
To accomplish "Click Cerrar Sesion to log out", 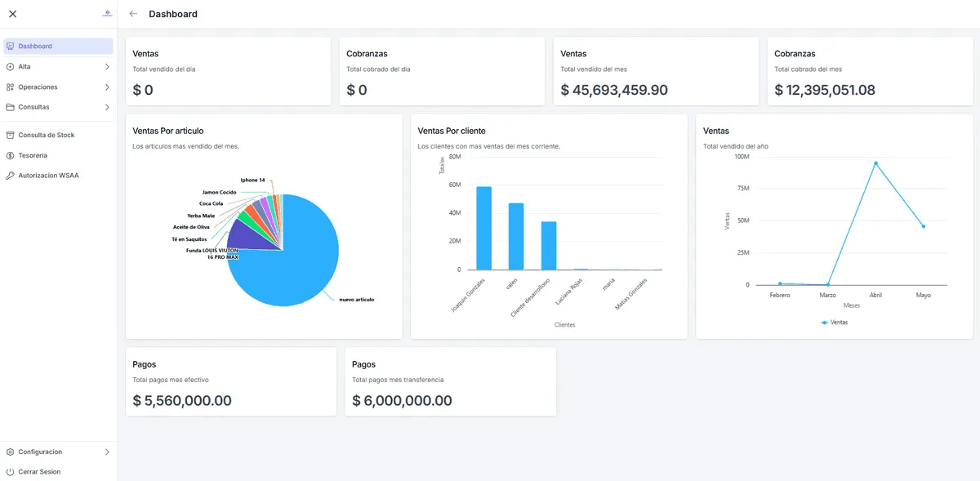I will (x=38, y=471).
